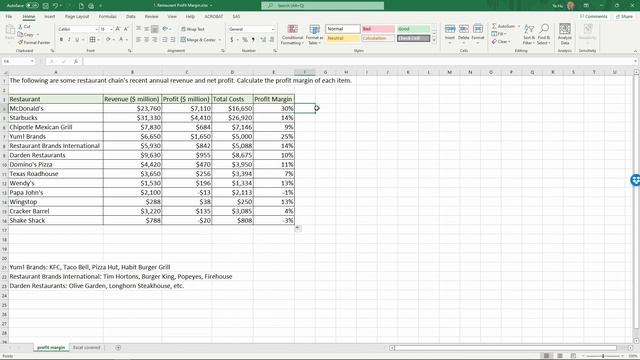
Task: Click the Analyze Data icon
Action: pyautogui.click(x=565, y=34)
